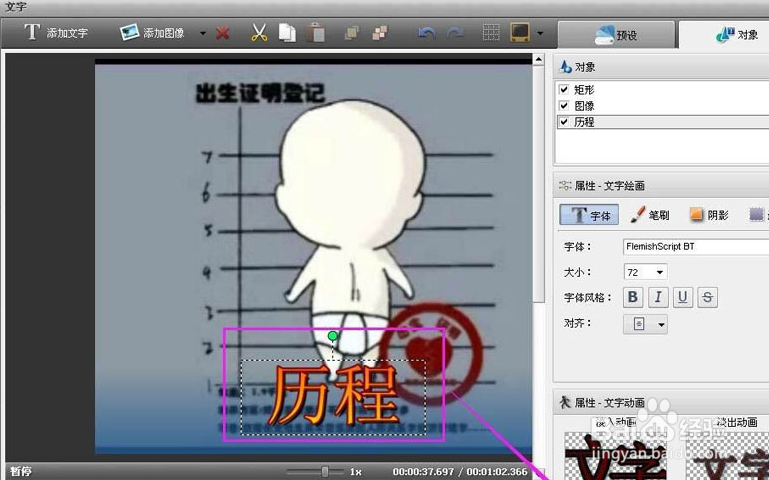
Task: Open the 字体 (Font) properties tab
Action: click(589, 215)
